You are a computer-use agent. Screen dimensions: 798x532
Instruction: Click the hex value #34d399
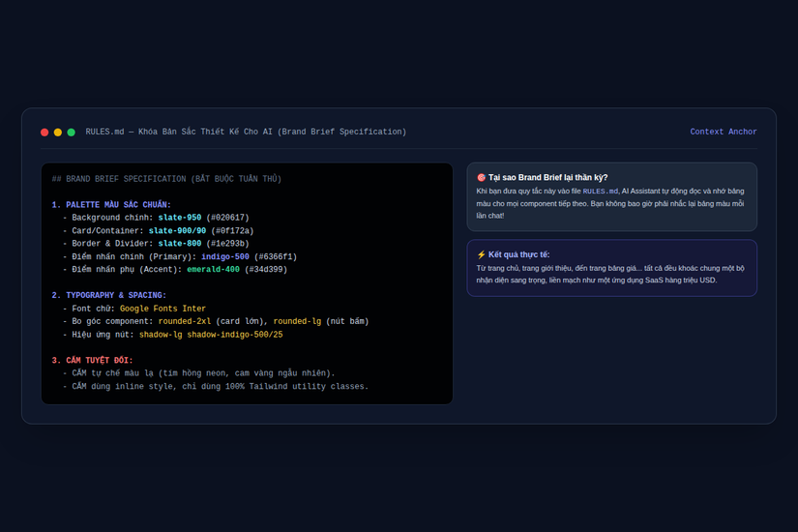tap(266, 270)
